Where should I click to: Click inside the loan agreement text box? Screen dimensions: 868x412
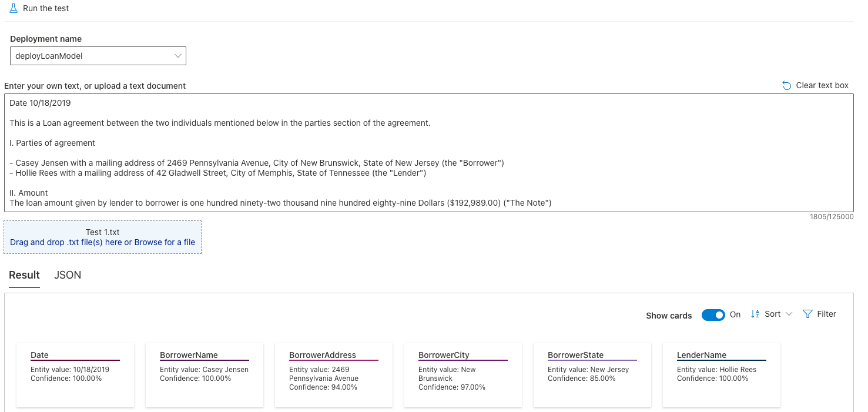[x=428, y=153]
